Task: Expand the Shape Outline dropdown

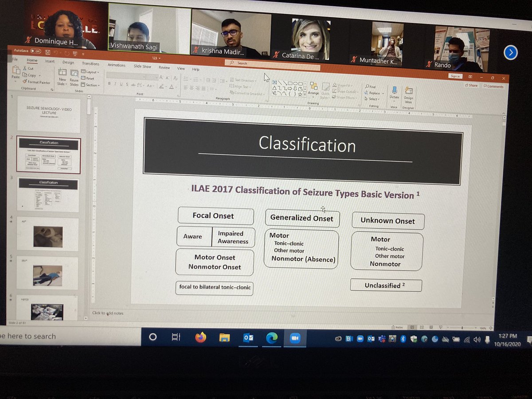Action: (345, 92)
